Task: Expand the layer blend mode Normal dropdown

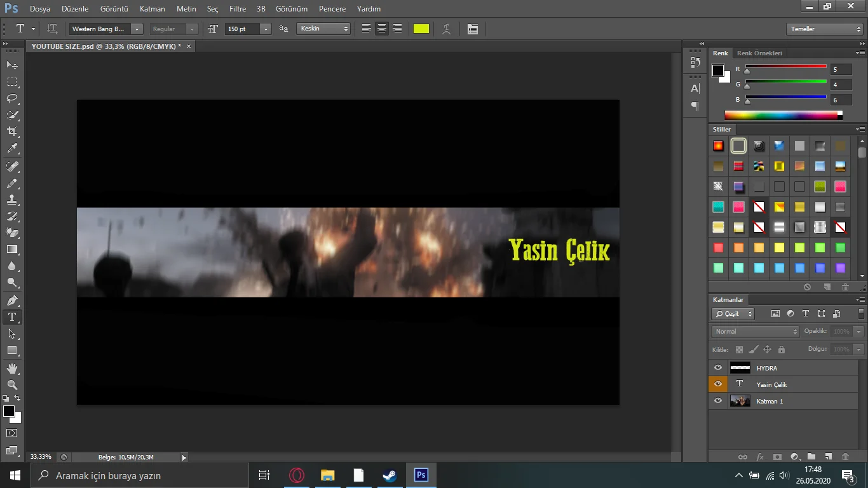Action: click(x=755, y=332)
